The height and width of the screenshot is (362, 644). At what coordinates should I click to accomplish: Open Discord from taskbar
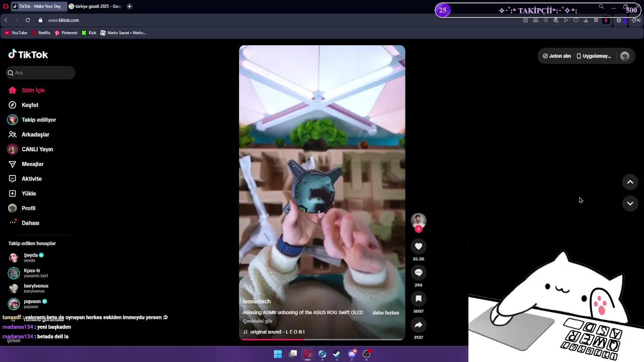coord(352,354)
